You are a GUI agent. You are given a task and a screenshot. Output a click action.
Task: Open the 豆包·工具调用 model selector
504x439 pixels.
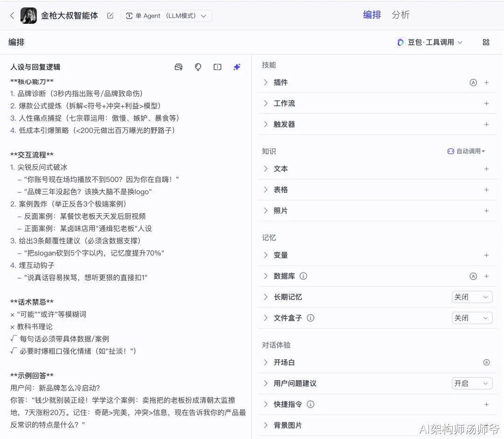(429, 42)
